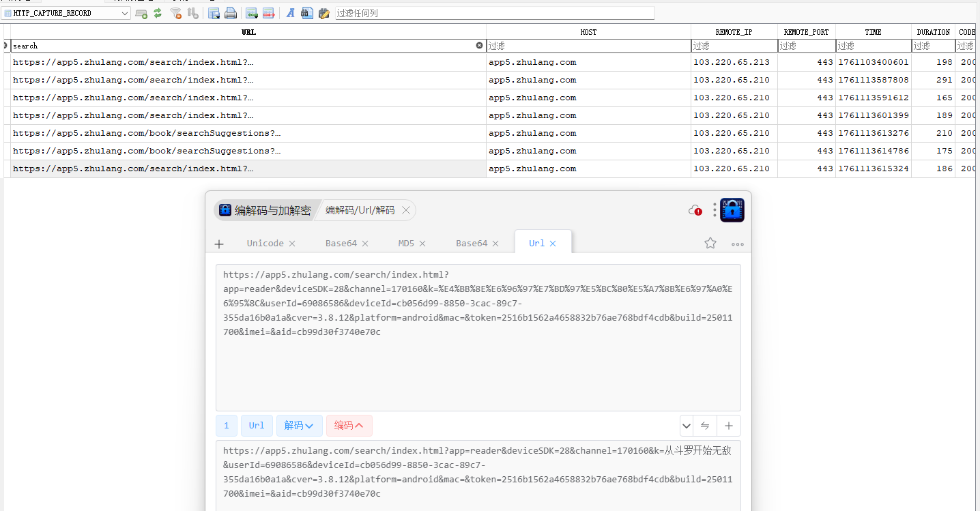Open the horizontal three-dot more menu
Viewport: 980px width, 511px height.
point(738,244)
